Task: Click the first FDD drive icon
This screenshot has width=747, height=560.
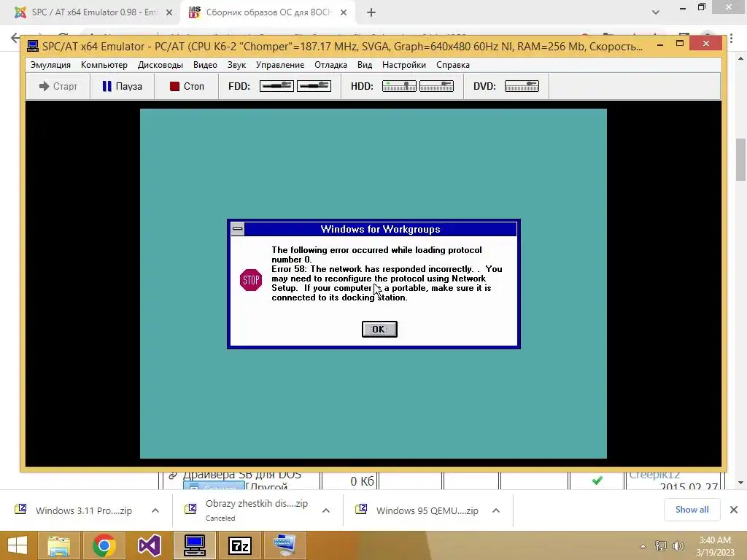Action: coord(276,86)
